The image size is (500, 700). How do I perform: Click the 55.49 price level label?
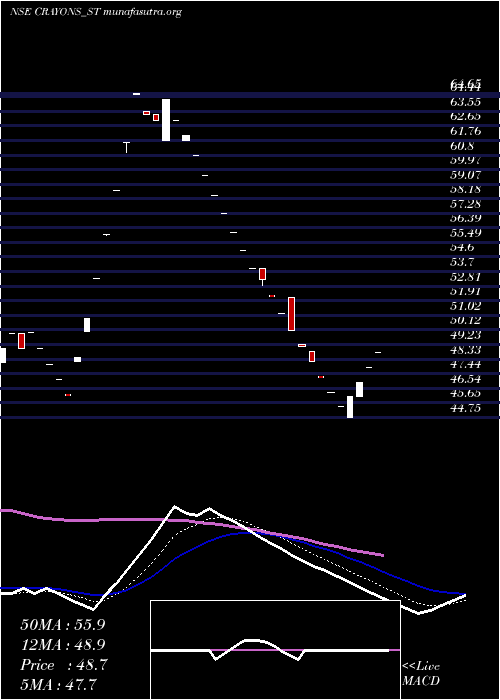(x=466, y=233)
